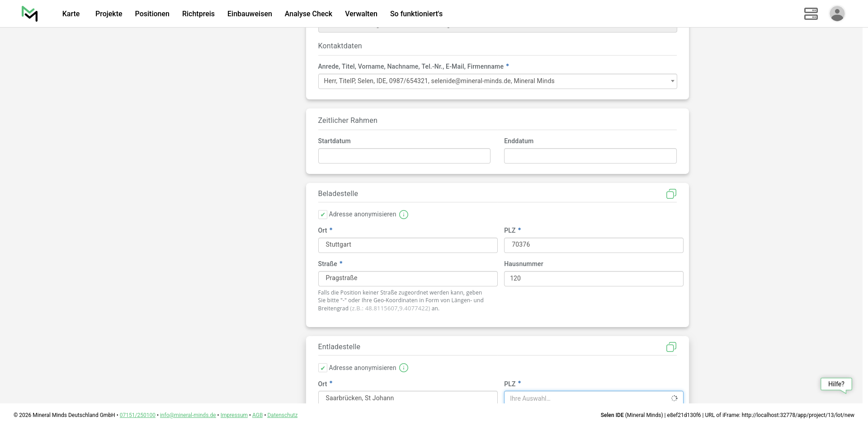Click the Mineral Minds logo

pos(30,14)
